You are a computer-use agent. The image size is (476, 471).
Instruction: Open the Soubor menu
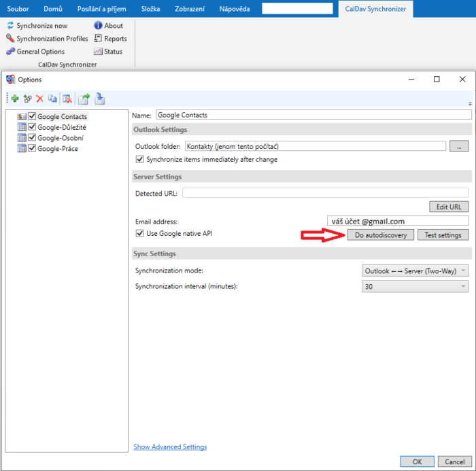[18, 9]
